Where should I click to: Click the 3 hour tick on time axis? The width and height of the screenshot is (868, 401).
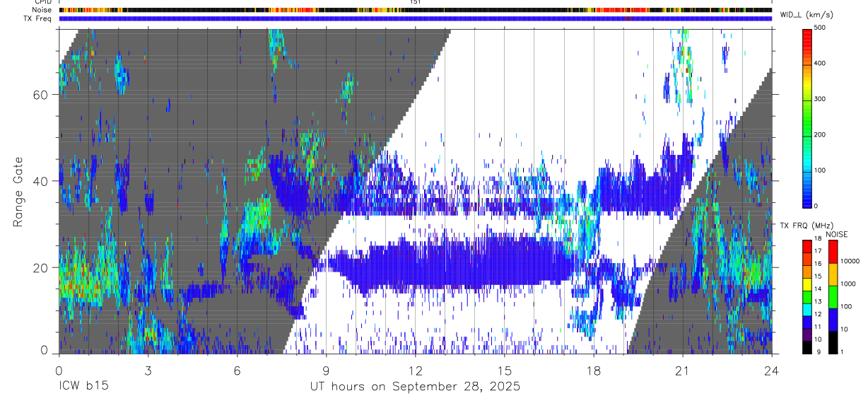pyautogui.click(x=148, y=370)
